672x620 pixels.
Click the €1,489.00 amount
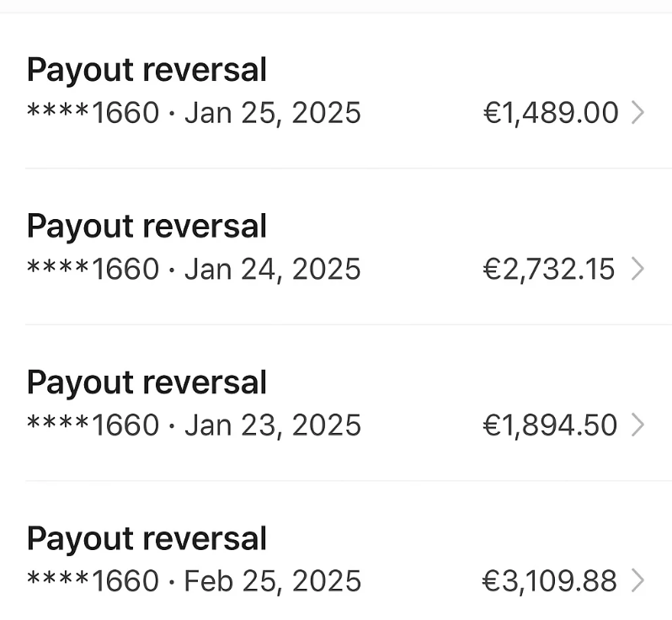point(551,113)
